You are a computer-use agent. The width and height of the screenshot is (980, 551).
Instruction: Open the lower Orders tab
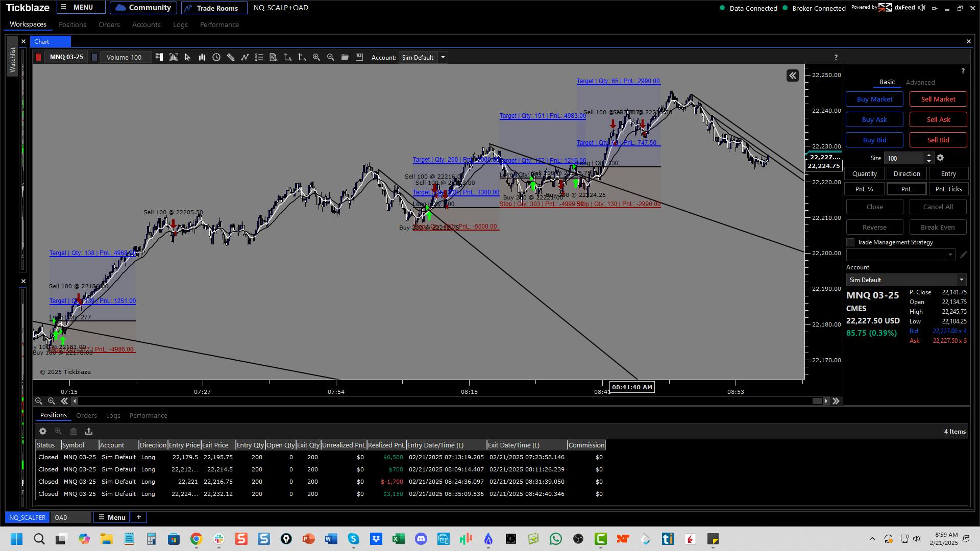coord(86,415)
